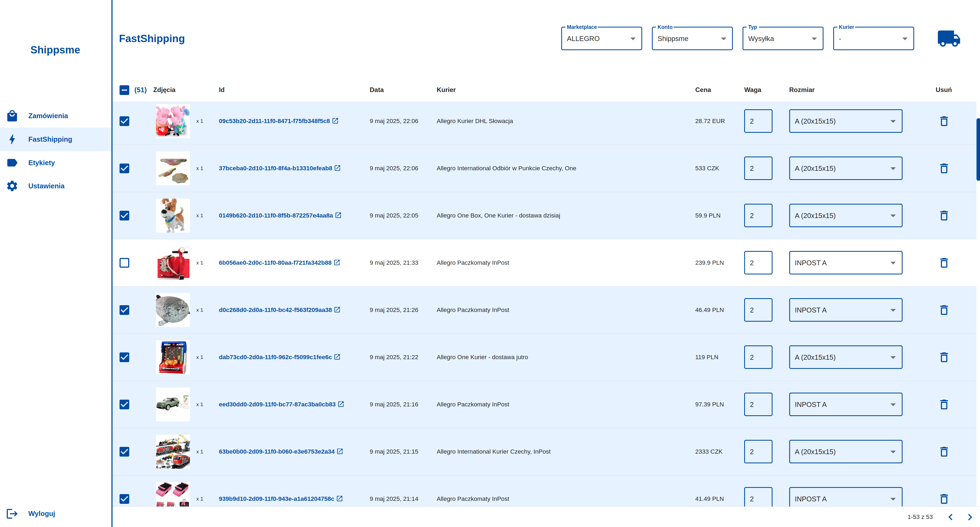
Task: Uncheck the 09c53b20 order checkbox
Action: pyautogui.click(x=124, y=121)
